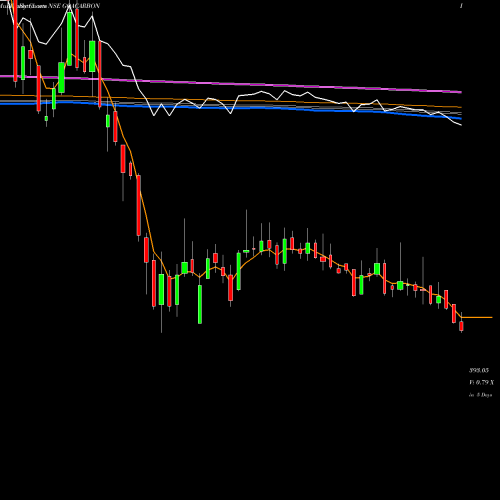Viewport: 500px width, 500px height.
Task: Click the NSE GOACARBON chart title
Action: click(x=74, y=6)
